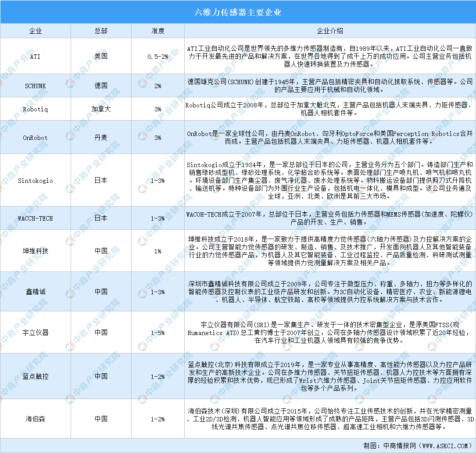476x453 pixels.
Task: Click the 2% accuracy value for SCHUNK
Action: pyautogui.click(x=157, y=86)
